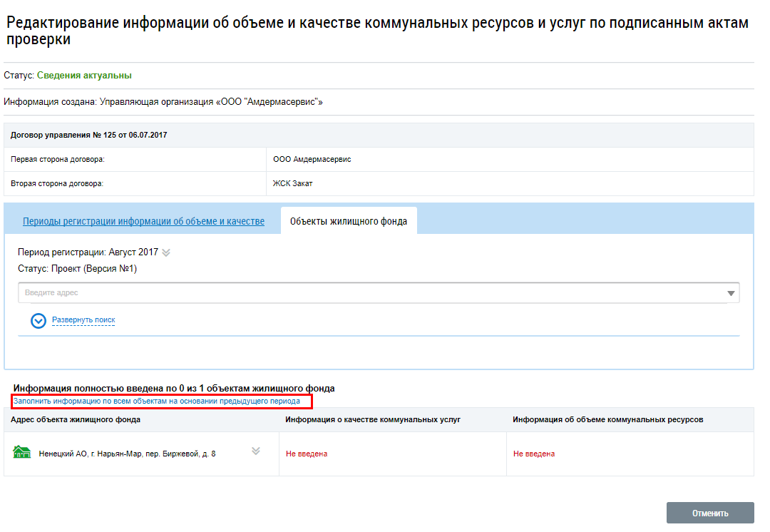The image size is (770, 532).
Task: Click the Сведения актуальны status text
Action: tap(84, 76)
